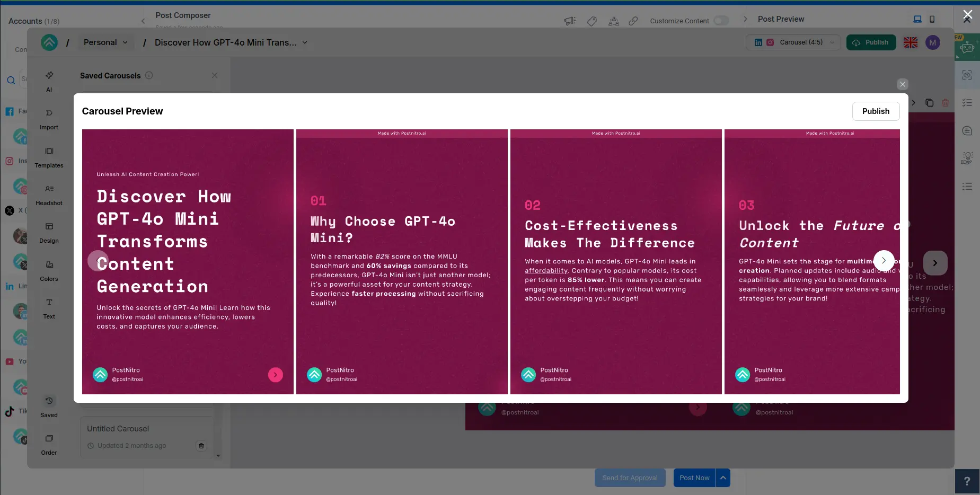Viewport: 980px width, 495px height.
Task: Open the help question mark button
Action: 967,481
